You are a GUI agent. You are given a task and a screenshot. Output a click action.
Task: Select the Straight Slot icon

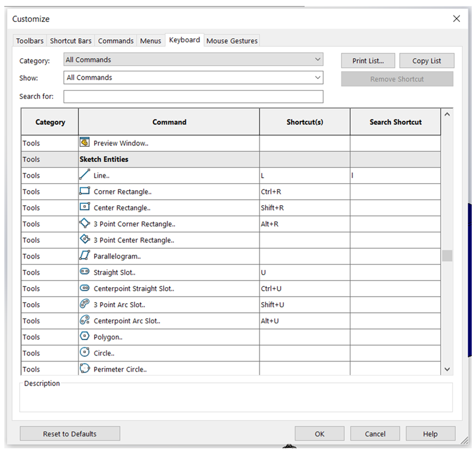(84, 272)
